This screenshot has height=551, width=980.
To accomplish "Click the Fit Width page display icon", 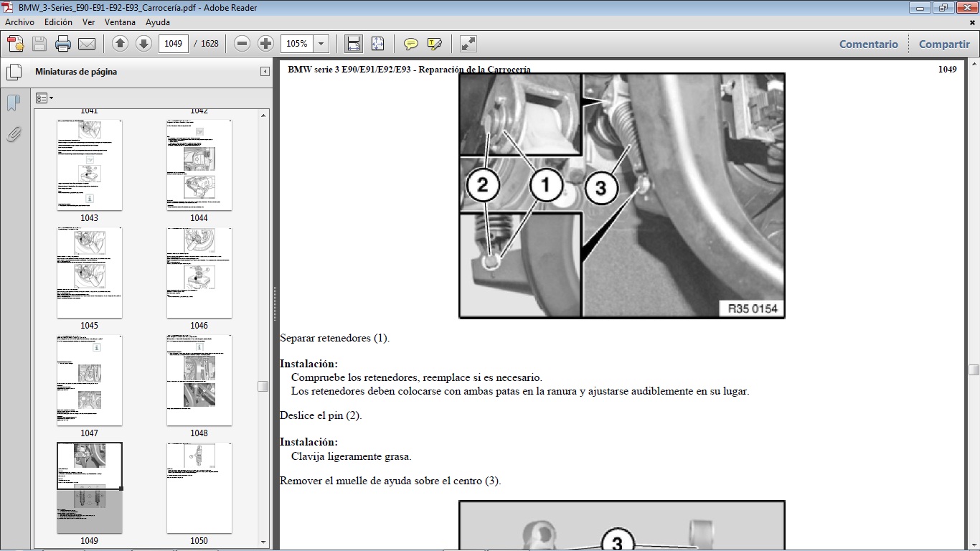I will point(353,44).
